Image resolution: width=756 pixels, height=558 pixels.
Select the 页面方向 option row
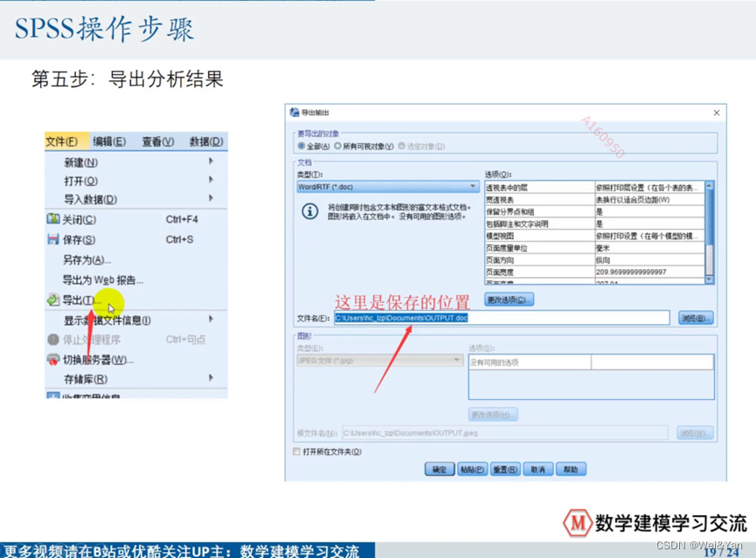[x=594, y=259]
